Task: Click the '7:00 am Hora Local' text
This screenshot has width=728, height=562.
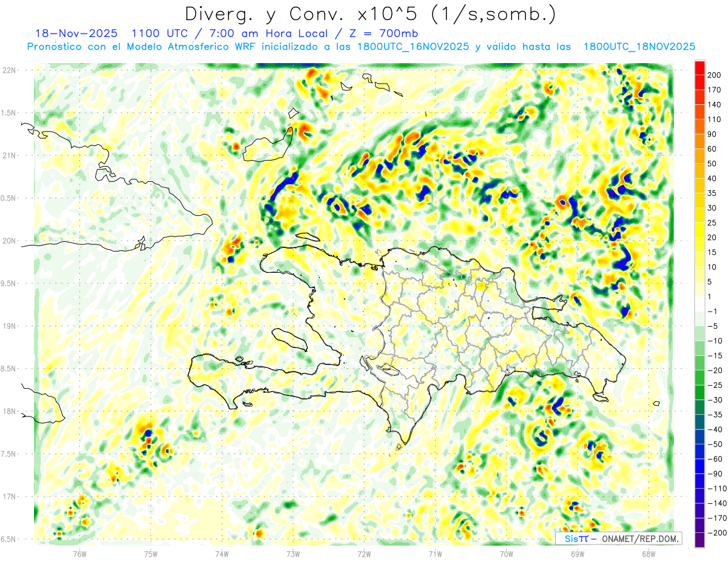Action: pos(269,33)
